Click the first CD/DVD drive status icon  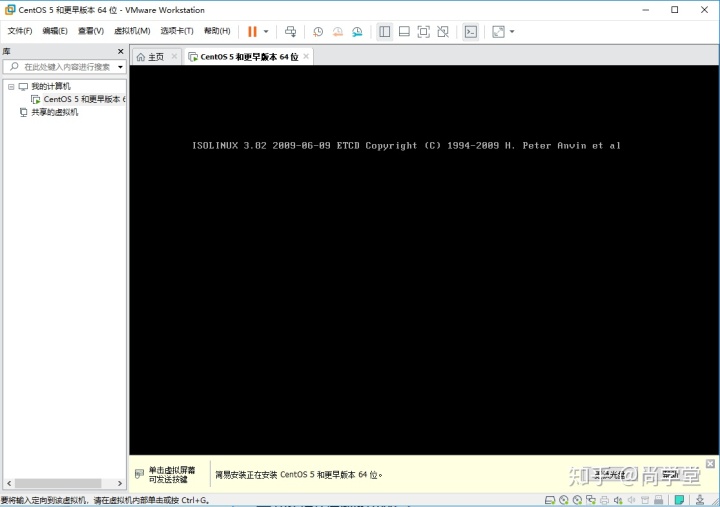[x=564, y=500]
